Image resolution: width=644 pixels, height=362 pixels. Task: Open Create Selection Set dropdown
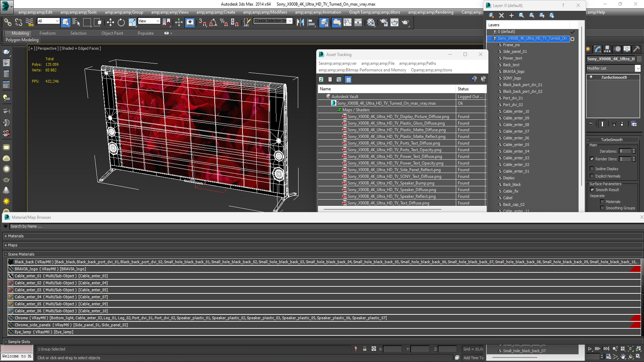point(273,21)
